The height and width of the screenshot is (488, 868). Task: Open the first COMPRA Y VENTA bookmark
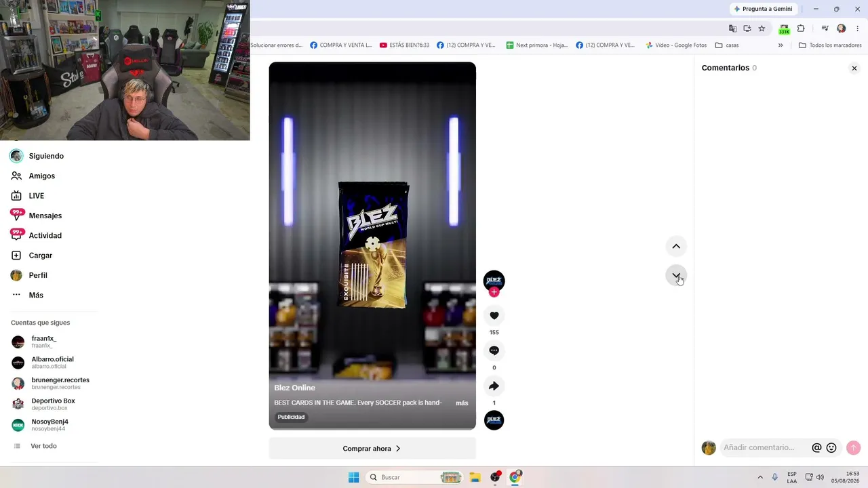pyautogui.click(x=341, y=45)
